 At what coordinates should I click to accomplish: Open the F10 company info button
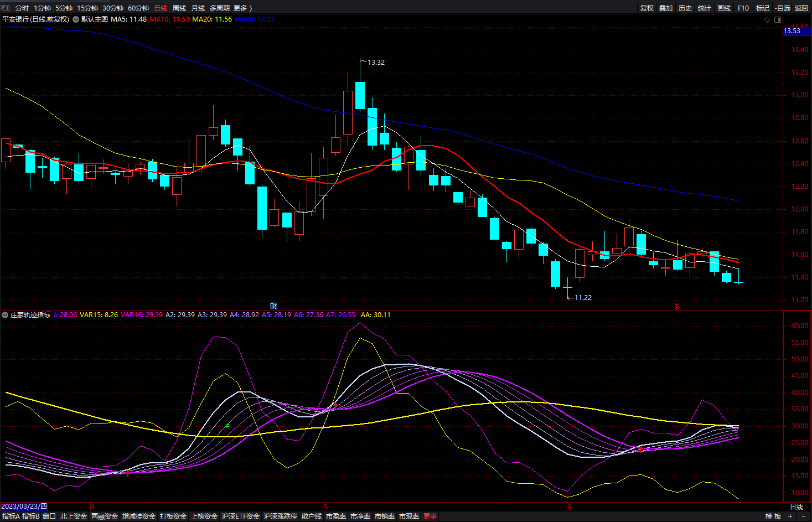point(743,8)
